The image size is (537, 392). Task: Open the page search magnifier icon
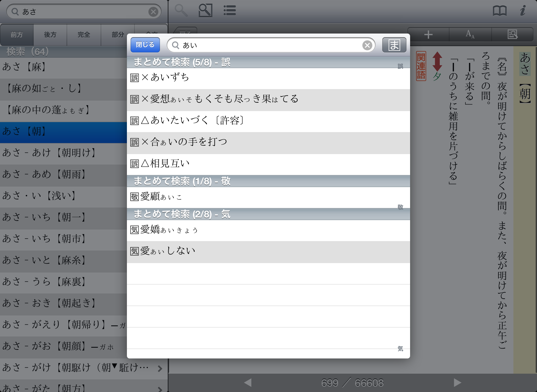click(x=205, y=11)
